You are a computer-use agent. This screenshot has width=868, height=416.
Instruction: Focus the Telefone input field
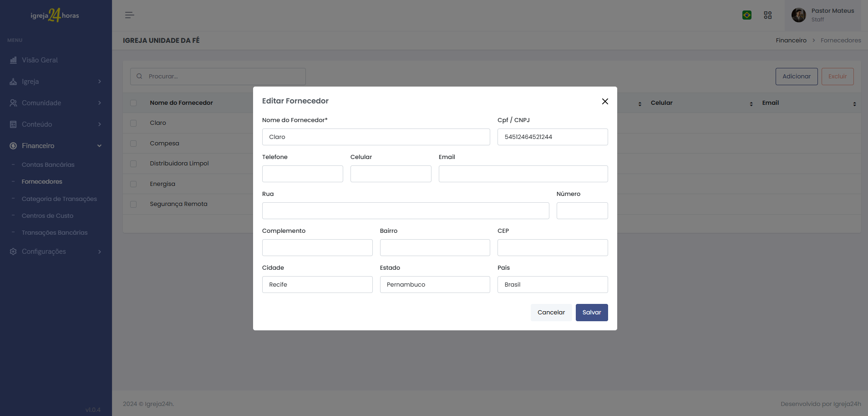(302, 174)
